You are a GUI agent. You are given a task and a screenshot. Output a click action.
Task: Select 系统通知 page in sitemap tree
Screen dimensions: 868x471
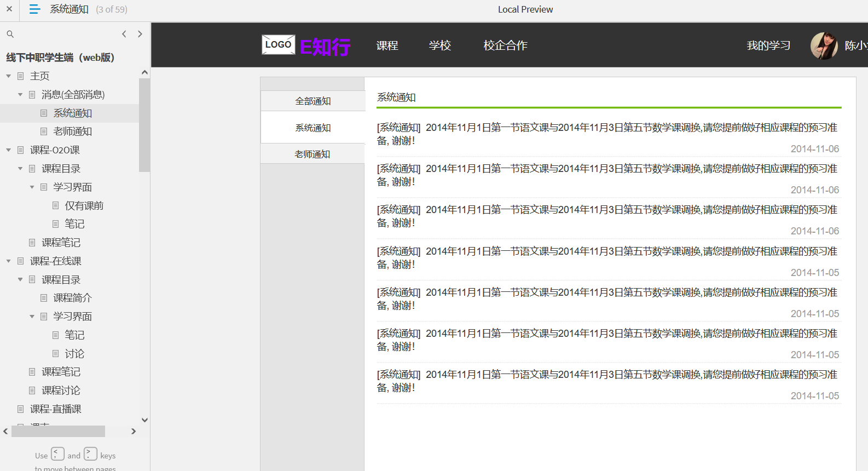tap(73, 113)
